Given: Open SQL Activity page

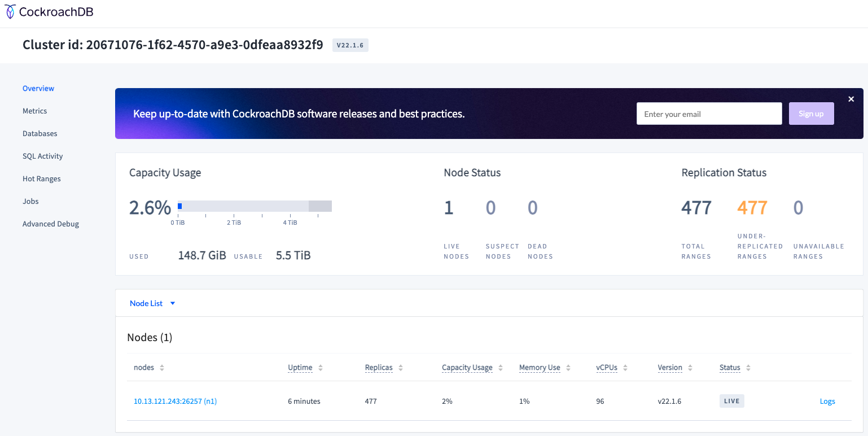Looking at the screenshot, I should pyautogui.click(x=43, y=156).
